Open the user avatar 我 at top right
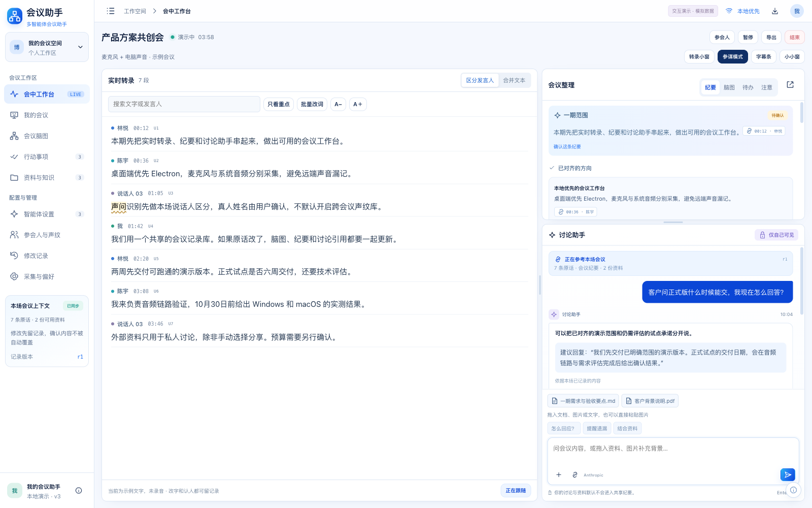 coord(797,11)
